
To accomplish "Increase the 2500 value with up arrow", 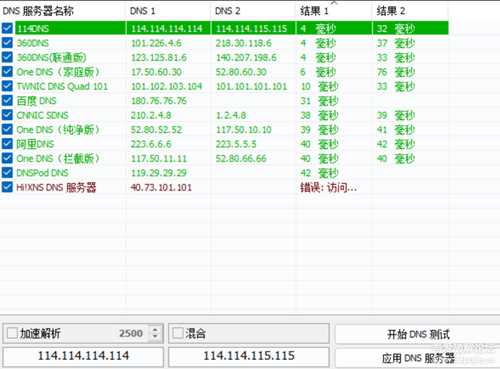I will (x=155, y=330).
